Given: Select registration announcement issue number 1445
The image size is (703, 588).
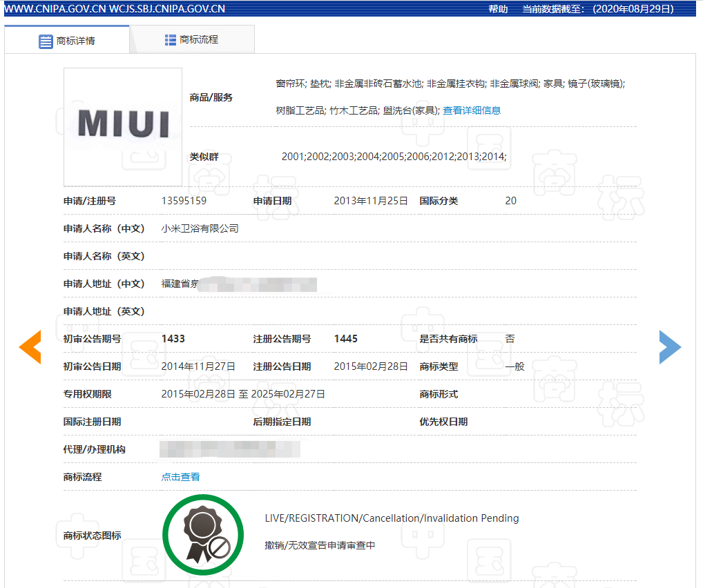Looking at the screenshot, I should 346,339.
